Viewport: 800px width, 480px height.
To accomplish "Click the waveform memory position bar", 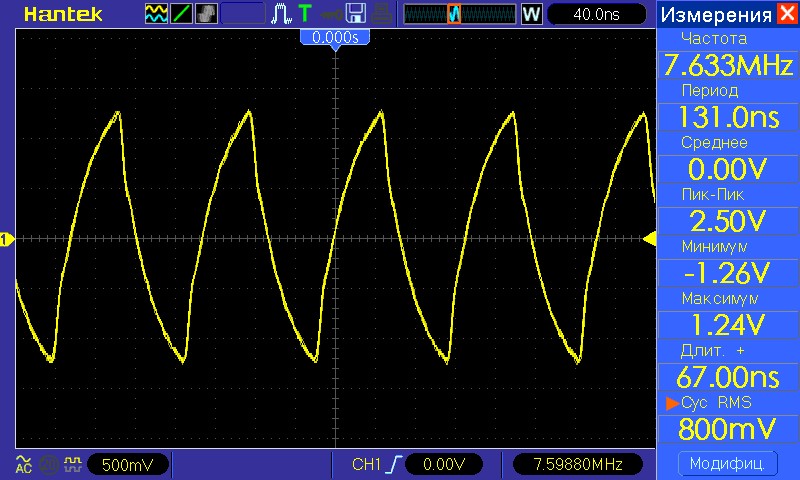I will point(460,14).
